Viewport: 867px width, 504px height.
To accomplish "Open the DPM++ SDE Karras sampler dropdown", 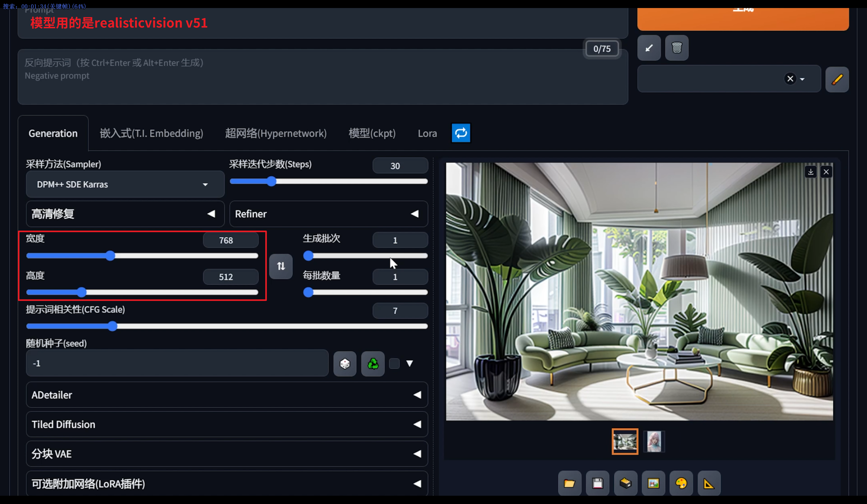I will tap(125, 184).
